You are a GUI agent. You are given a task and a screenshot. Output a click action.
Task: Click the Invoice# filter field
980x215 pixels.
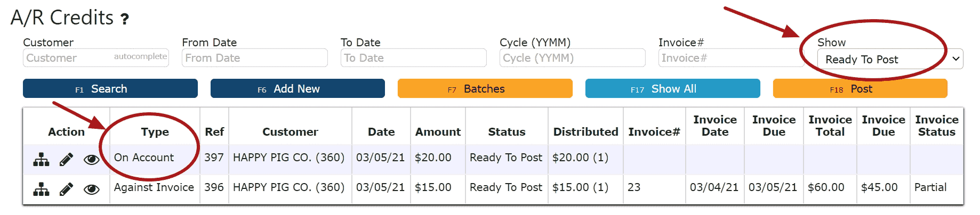(731, 58)
